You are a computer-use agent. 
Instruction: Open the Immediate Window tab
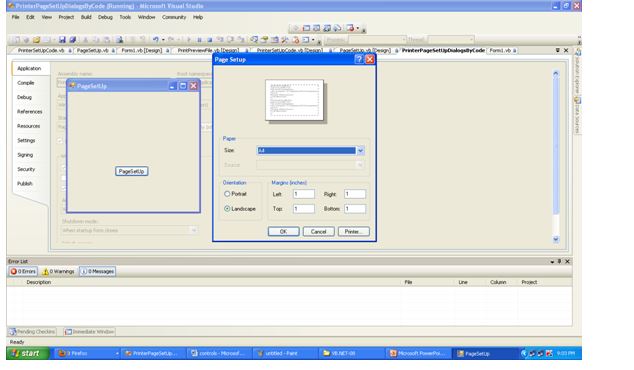tap(89, 332)
